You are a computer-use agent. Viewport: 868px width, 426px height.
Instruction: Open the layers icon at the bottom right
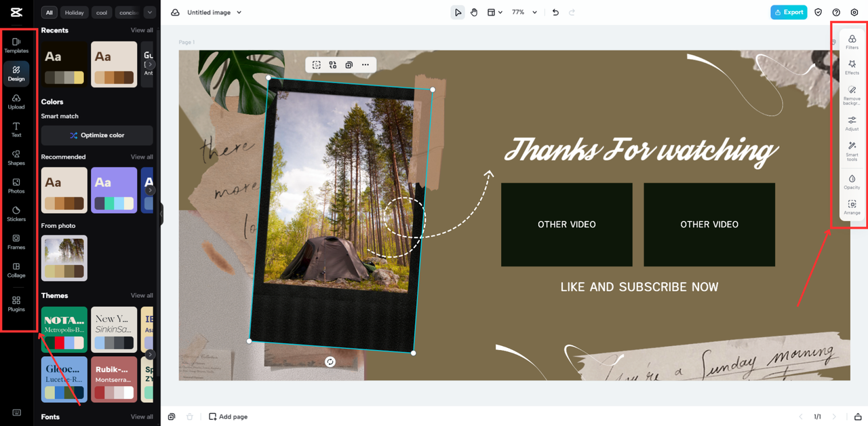(x=858, y=417)
